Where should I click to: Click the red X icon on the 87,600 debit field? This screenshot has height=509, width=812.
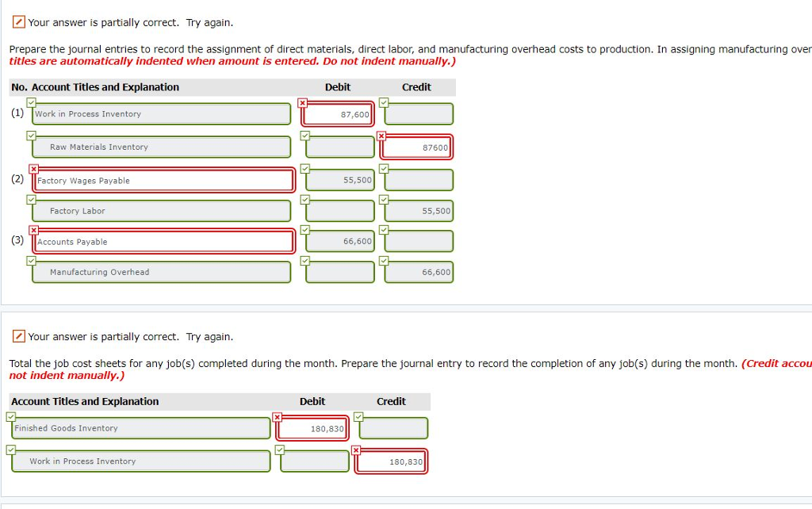pyautogui.click(x=302, y=102)
